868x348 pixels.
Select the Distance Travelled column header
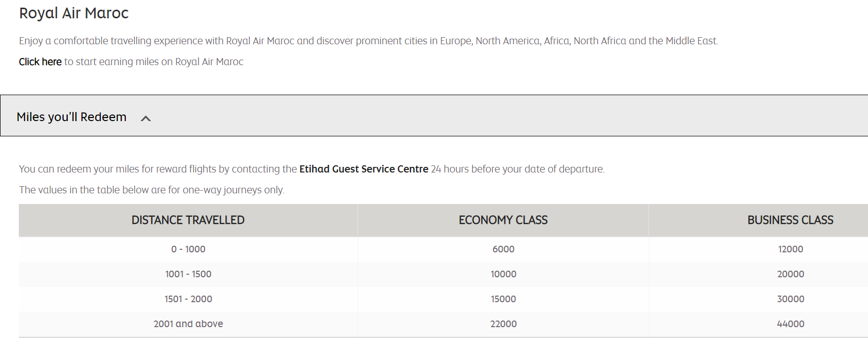pos(188,220)
